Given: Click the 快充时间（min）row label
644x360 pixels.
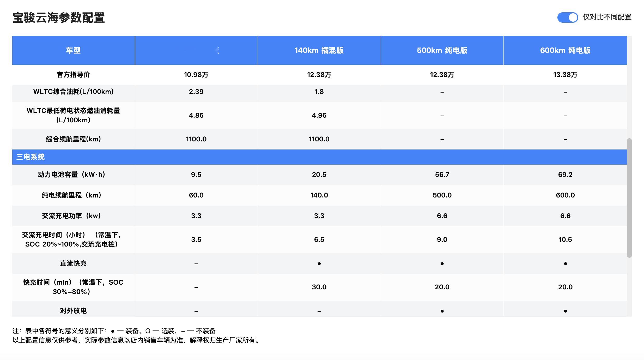Looking at the screenshot, I should point(73,287).
